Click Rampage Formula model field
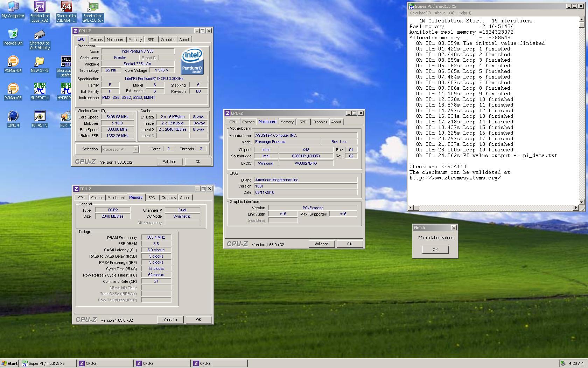588x368 pixels. pos(287,142)
